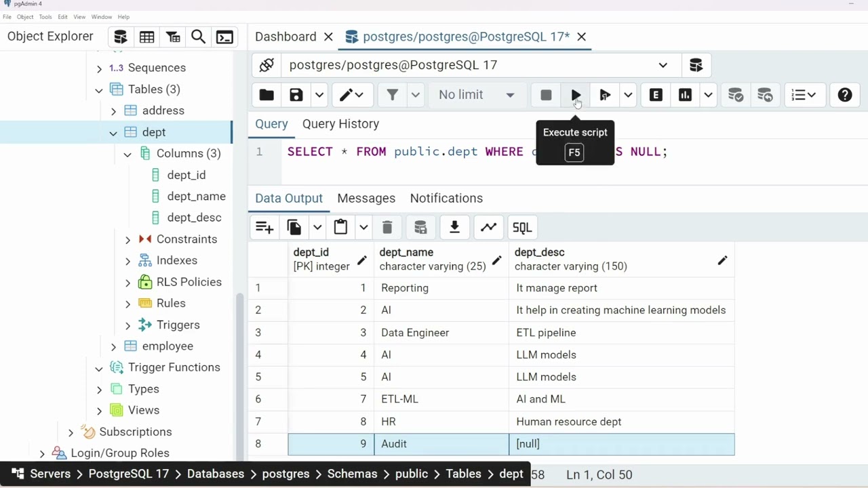The height and width of the screenshot is (488, 868).
Task: Save data changes in results grid
Action: (420, 228)
